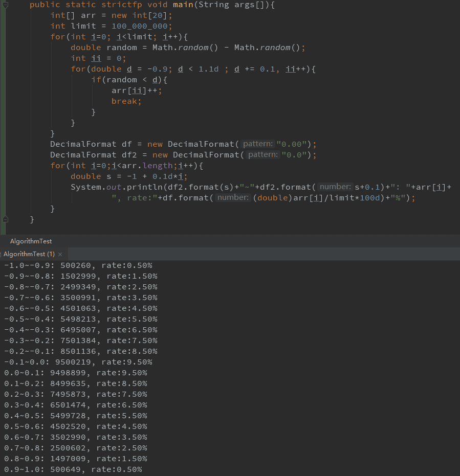Click the arr[ii]++ statement
Screen dimensions: 460x476
136,90
